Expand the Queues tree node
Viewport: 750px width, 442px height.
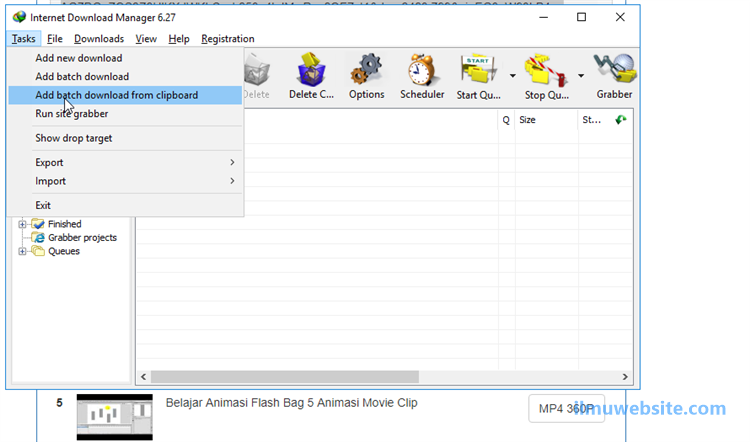(x=22, y=251)
